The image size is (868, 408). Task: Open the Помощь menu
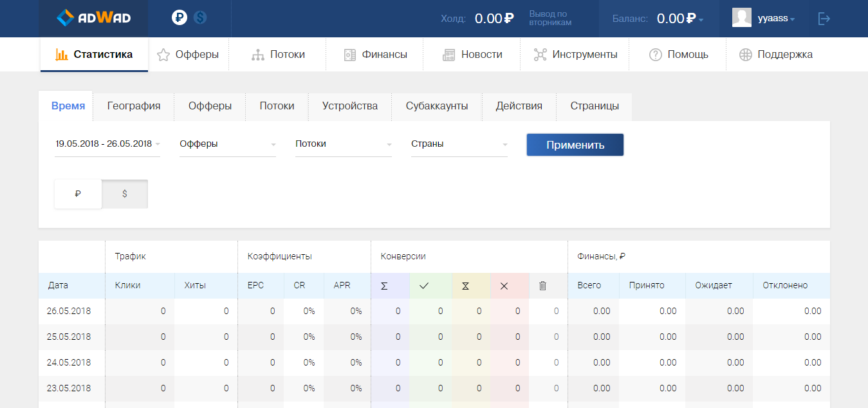point(678,55)
